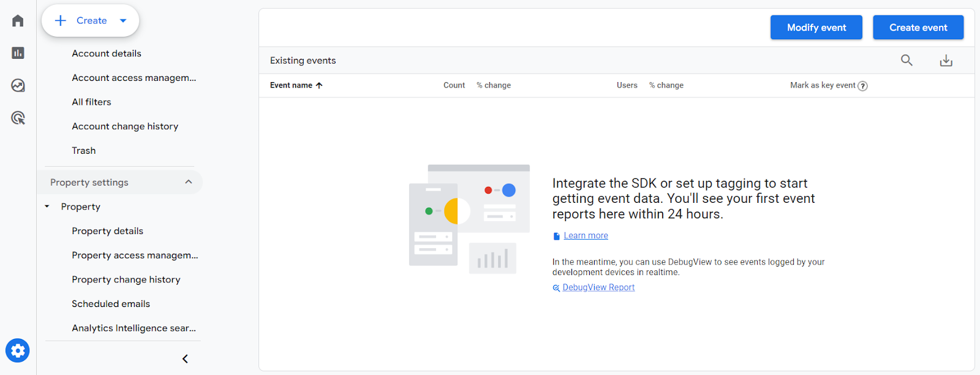
Task: Click the download icon in Existing events
Action: (946, 61)
